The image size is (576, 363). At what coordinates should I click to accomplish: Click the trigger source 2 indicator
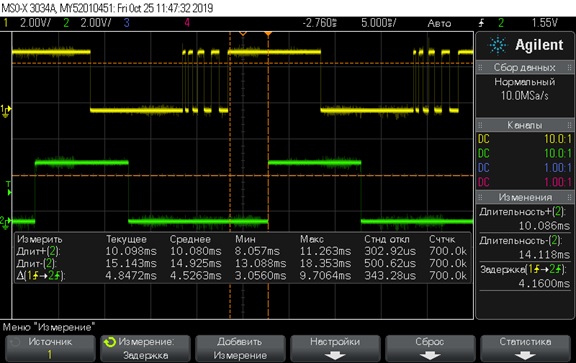pos(501,23)
